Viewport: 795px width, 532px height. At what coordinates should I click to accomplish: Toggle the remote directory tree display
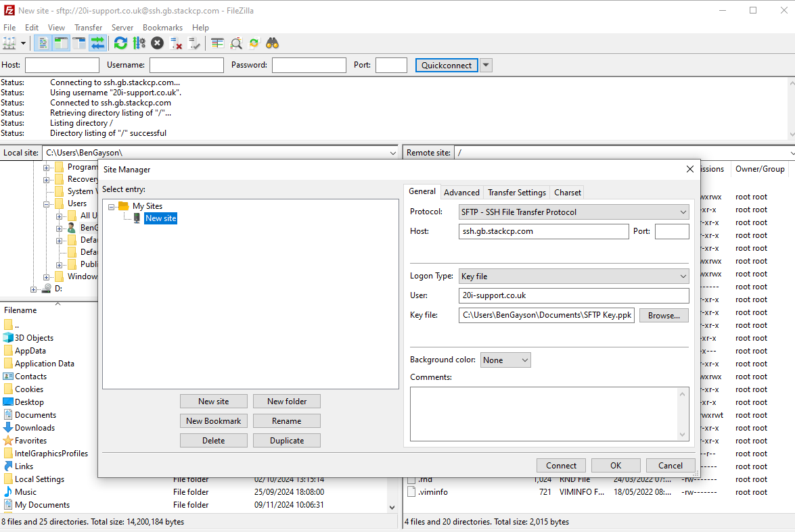pos(79,43)
